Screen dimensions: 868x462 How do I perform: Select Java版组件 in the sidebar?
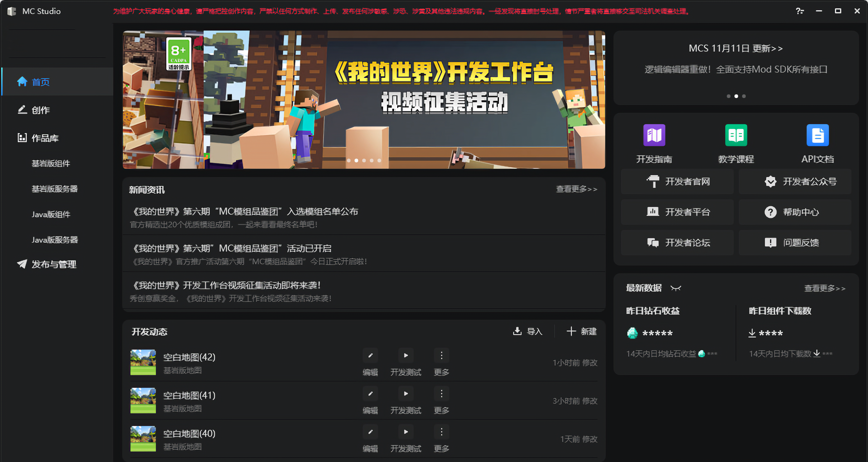pos(51,215)
